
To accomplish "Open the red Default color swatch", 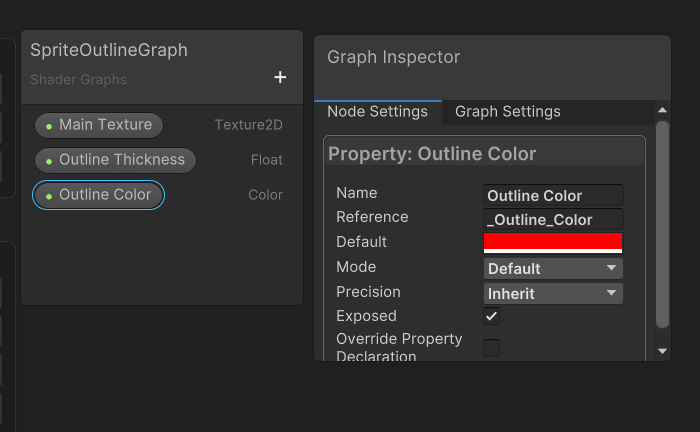I will 553,242.
